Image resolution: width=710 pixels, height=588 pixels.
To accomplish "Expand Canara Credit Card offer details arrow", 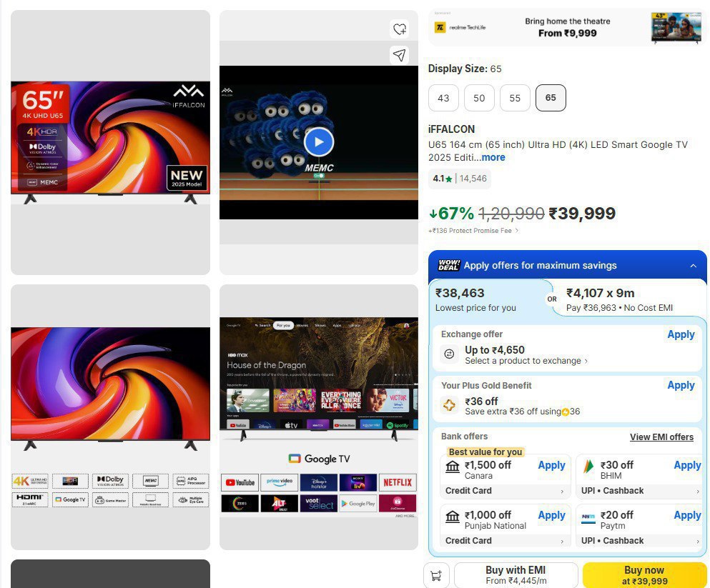I will coord(562,492).
